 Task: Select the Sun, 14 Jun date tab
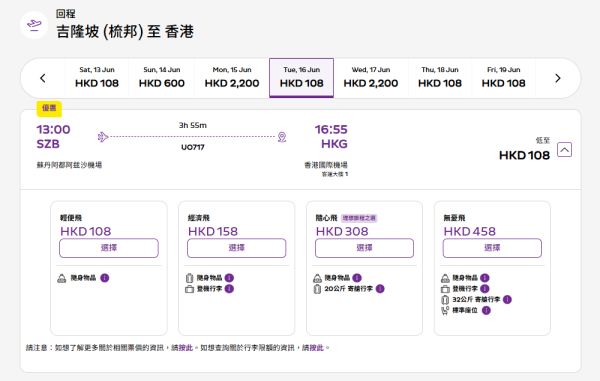(161, 78)
